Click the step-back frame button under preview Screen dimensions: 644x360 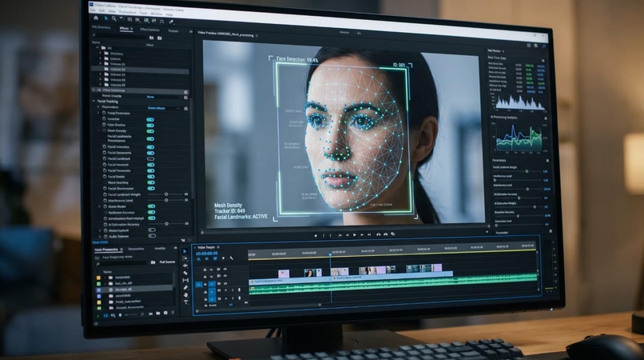point(347,235)
